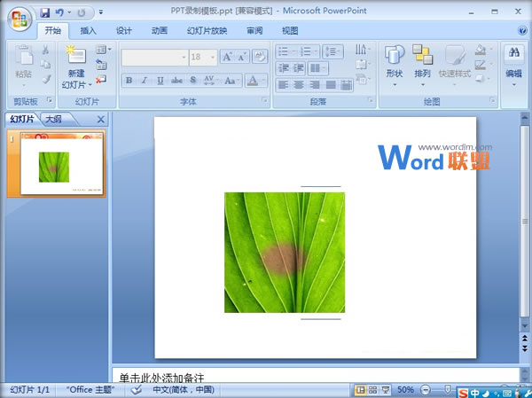This screenshot has height=398, width=532.
Task: Open the font name combo box
Action: (154, 58)
